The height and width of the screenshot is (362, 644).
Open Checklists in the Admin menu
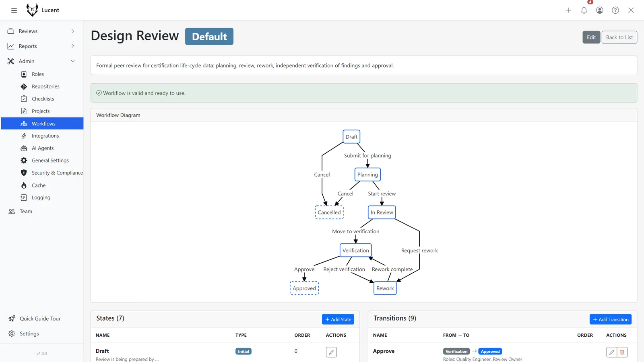[x=42, y=99]
